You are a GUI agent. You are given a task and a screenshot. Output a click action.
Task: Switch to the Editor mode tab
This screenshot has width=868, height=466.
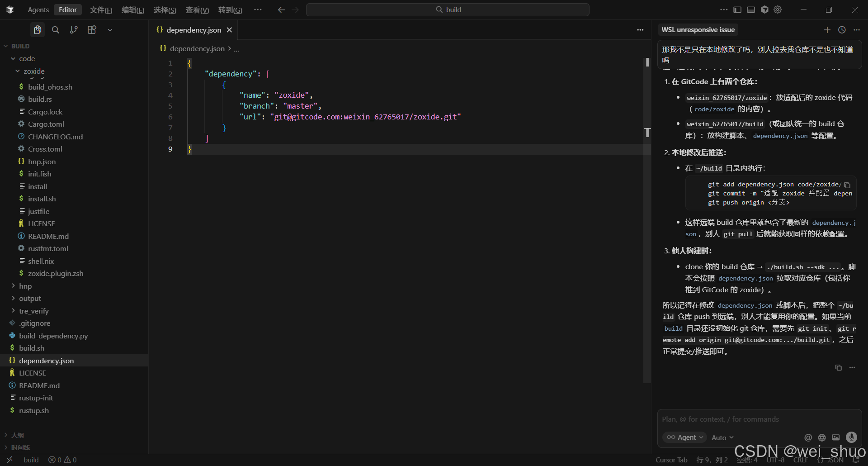[68, 10]
